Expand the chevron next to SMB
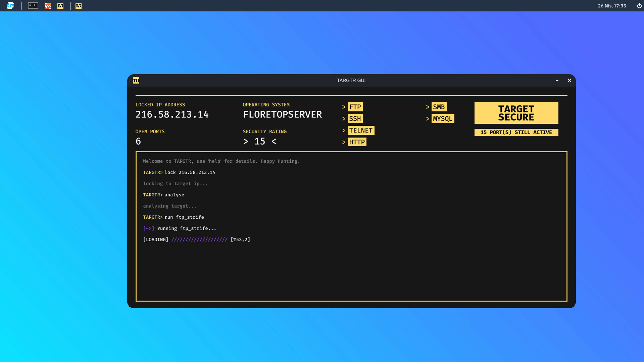 [427, 107]
